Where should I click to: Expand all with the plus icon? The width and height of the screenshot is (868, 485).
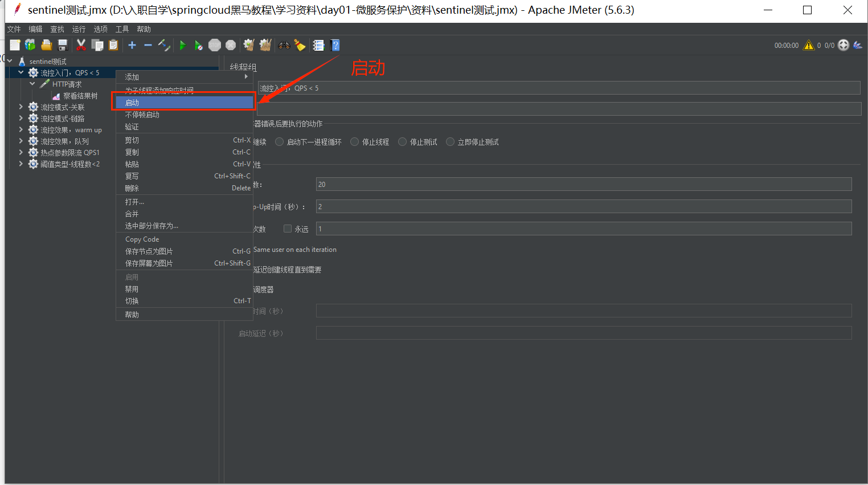coord(132,45)
